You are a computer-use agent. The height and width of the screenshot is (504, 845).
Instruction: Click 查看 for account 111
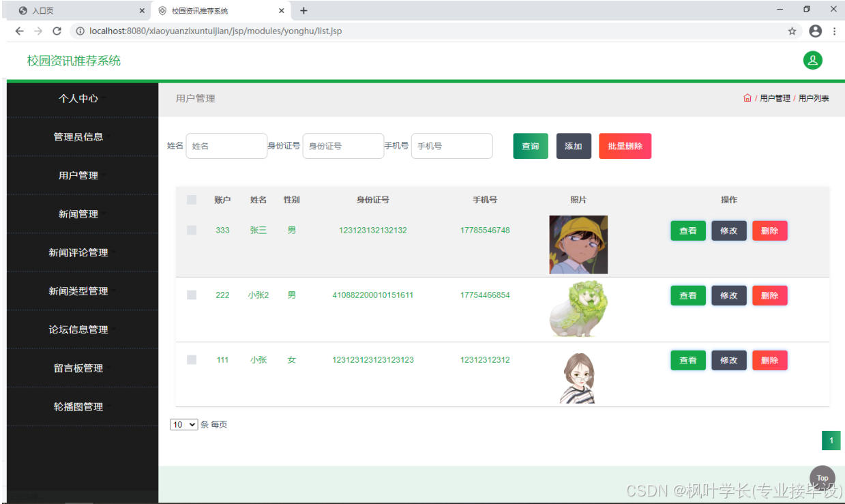click(x=688, y=360)
